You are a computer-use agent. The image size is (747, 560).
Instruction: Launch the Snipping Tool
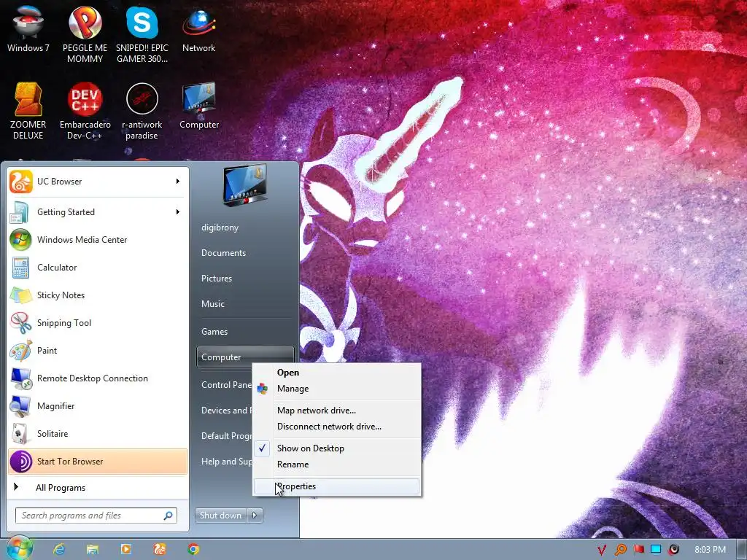pyautogui.click(x=98, y=322)
